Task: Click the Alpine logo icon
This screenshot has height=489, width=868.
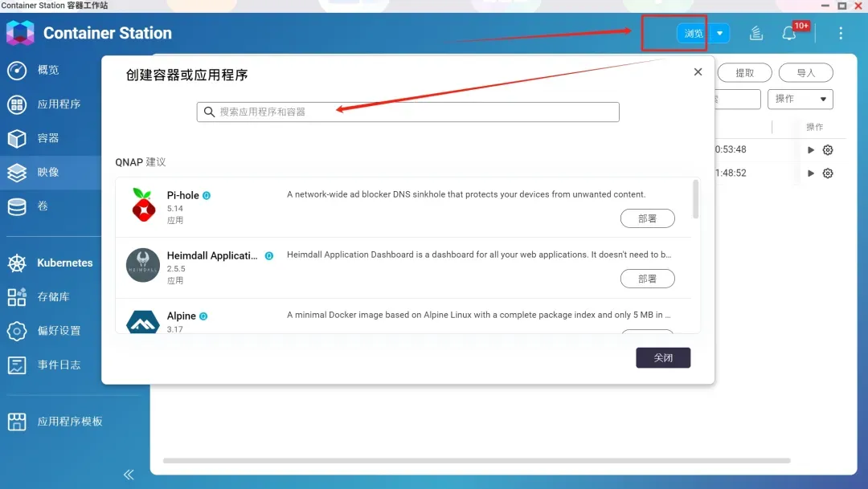Action: click(143, 322)
